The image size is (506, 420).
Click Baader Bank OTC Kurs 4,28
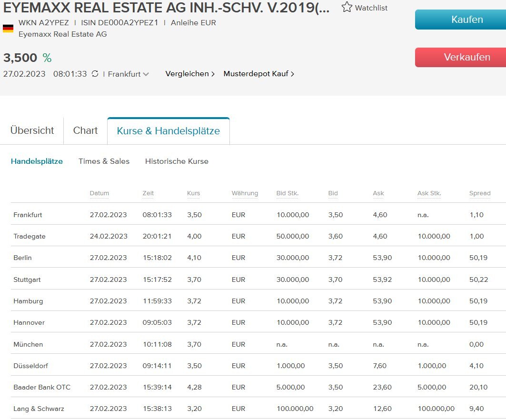tap(194, 387)
